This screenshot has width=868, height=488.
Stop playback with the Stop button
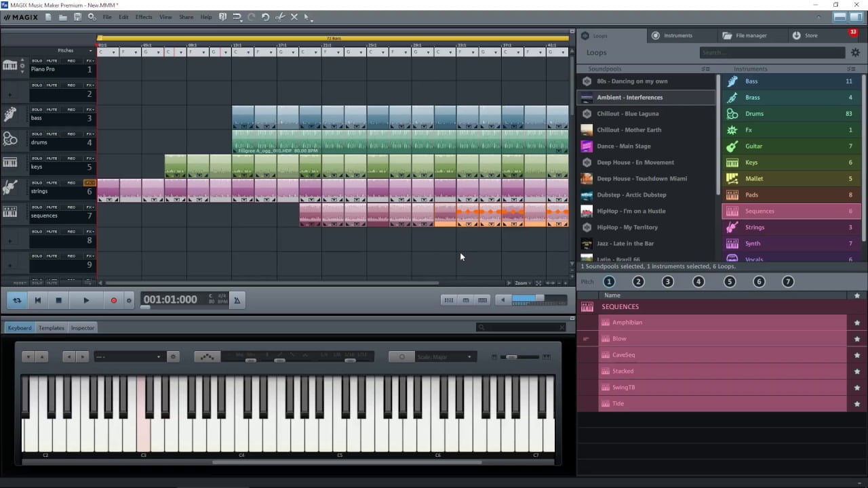[58, 300]
